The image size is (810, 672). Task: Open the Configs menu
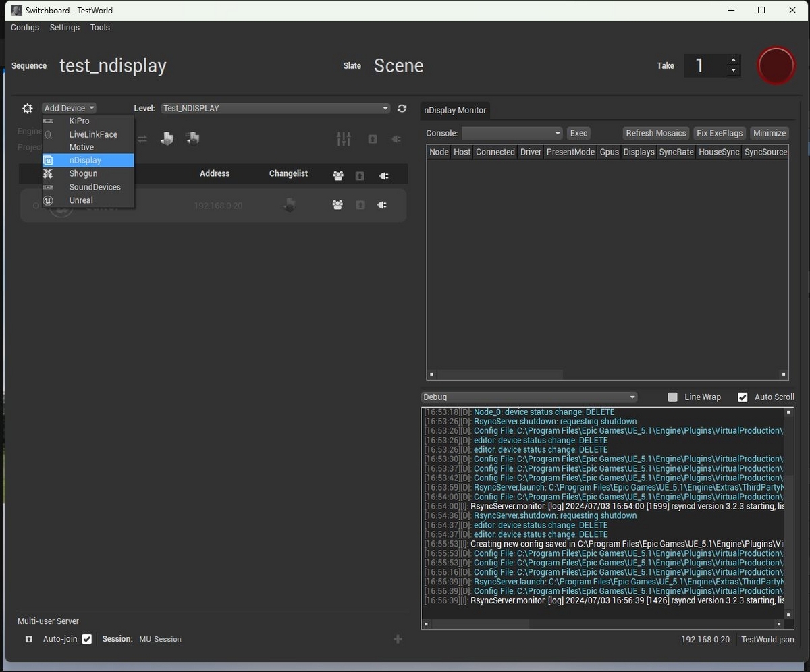(25, 28)
